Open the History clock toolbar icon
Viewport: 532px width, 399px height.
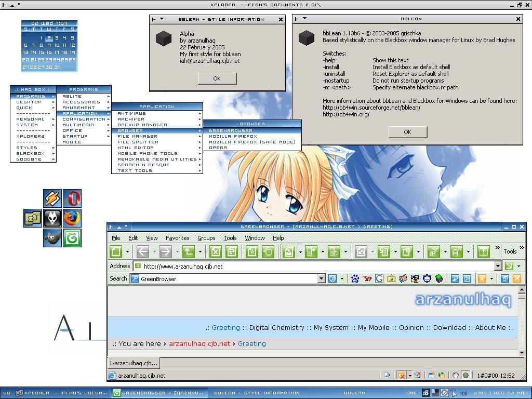[268, 251]
